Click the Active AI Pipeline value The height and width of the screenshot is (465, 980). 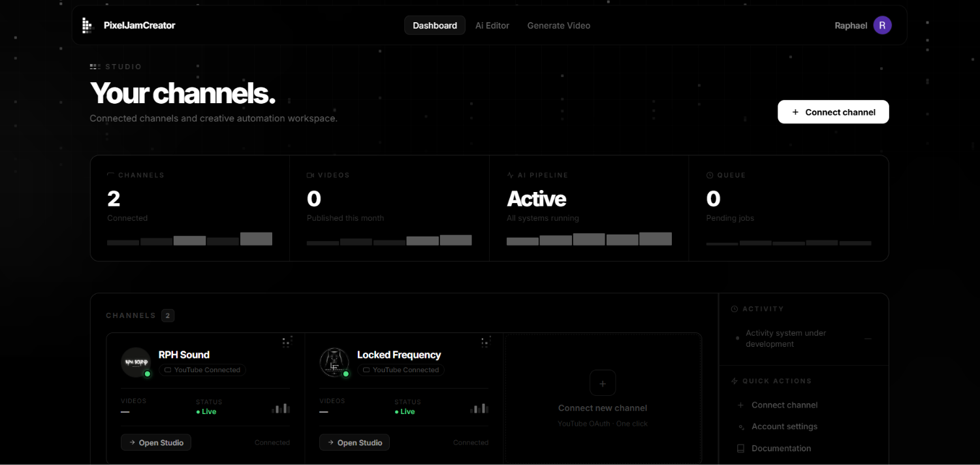(537, 199)
